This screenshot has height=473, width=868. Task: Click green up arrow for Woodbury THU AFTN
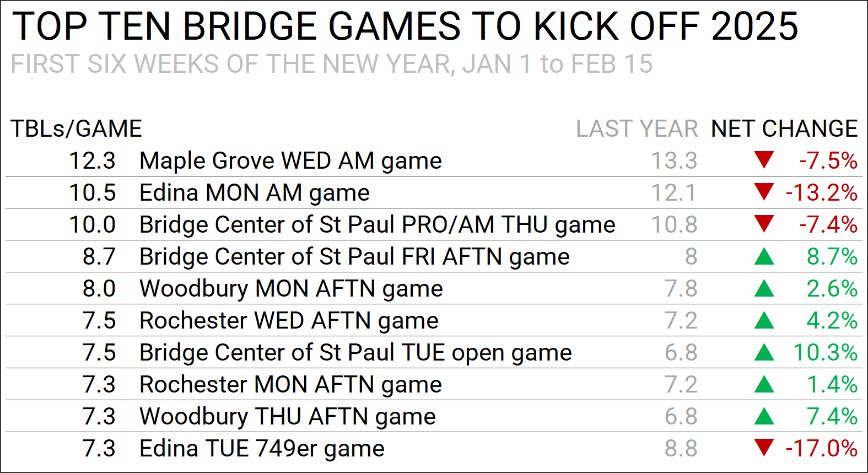click(x=764, y=416)
